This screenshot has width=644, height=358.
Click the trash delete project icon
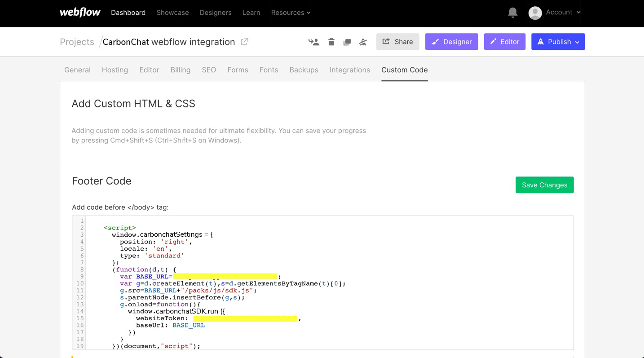tap(331, 42)
